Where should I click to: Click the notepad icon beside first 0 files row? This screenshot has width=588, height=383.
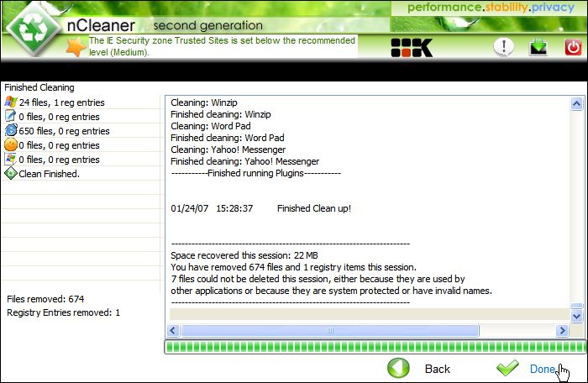[10, 116]
